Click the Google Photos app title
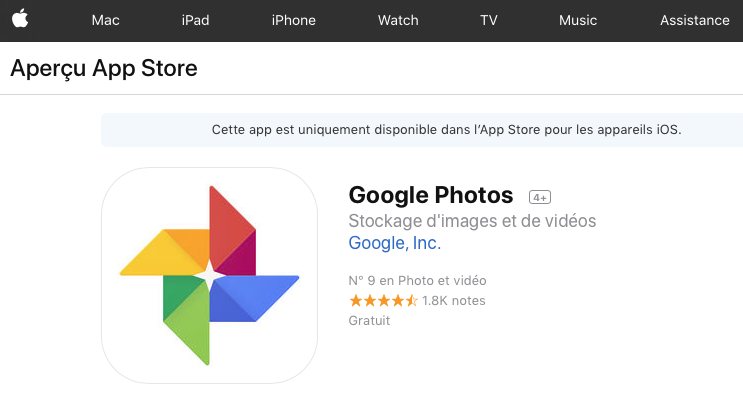743x403 pixels. point(431,195)
